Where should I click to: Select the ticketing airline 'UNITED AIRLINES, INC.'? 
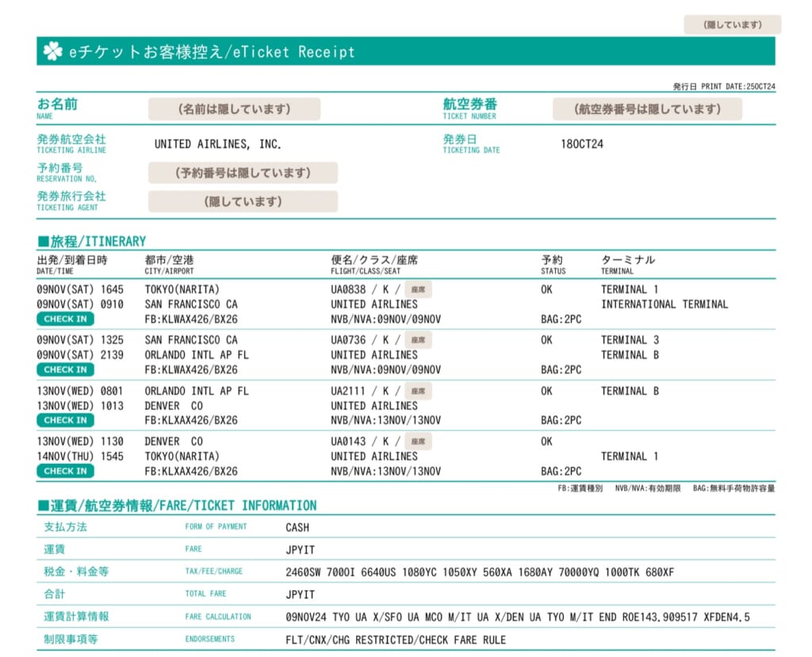tap(218, 144)
